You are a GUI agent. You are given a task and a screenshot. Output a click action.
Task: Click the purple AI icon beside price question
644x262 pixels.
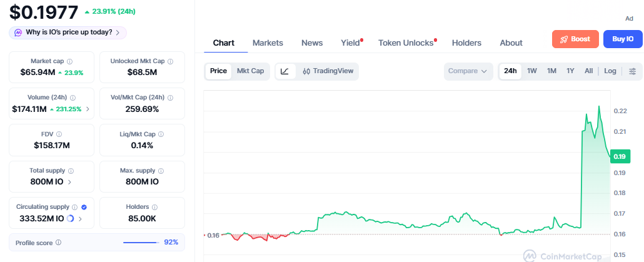[18, 33]
